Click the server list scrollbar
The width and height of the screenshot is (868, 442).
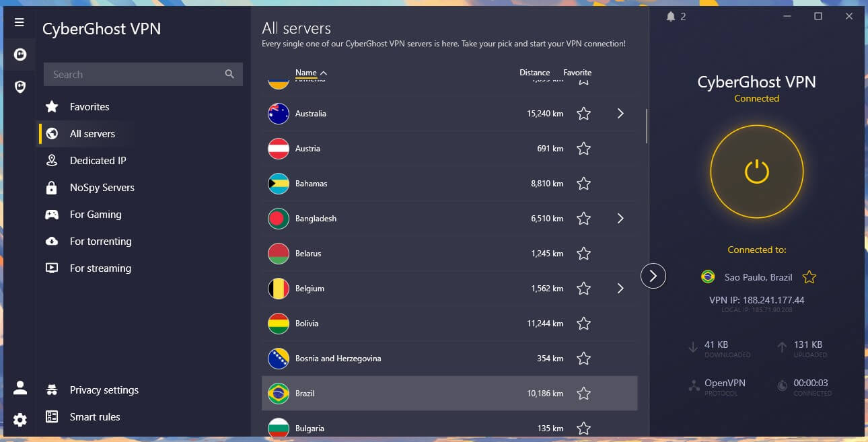[x=647, y=126]
